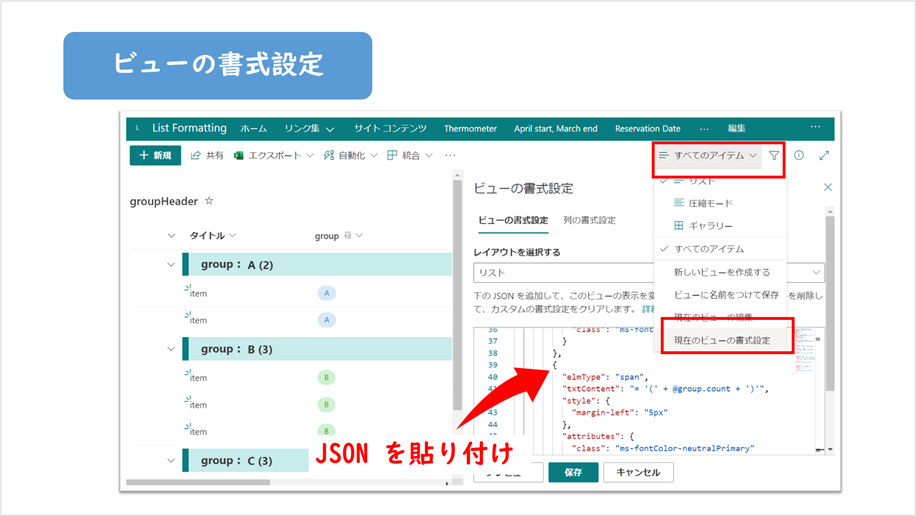This screenshot has height=516, width=916.
Task: Click the site header more-options ellipsis
Action: (816, 127)
